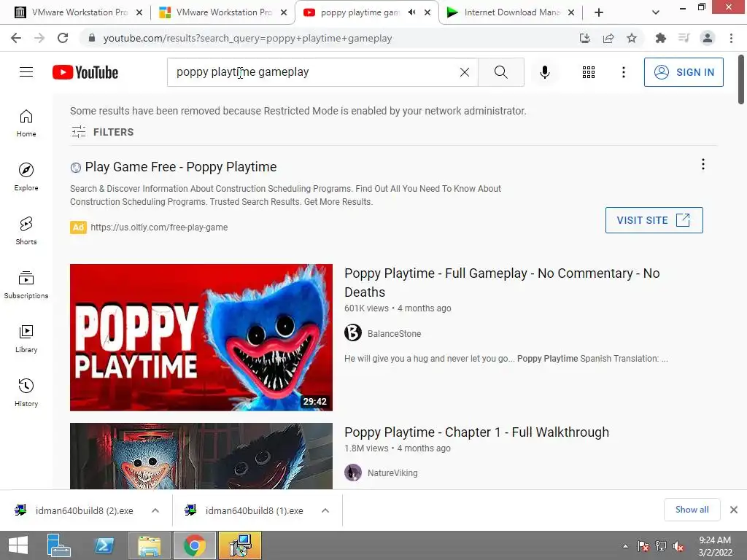Open the 29:42 Poppy Playtime thumbnail

click(201, 337)
